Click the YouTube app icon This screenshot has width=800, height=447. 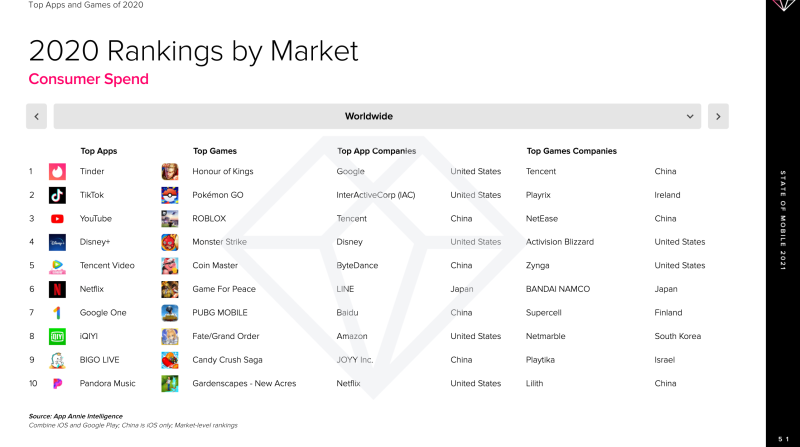57,218
